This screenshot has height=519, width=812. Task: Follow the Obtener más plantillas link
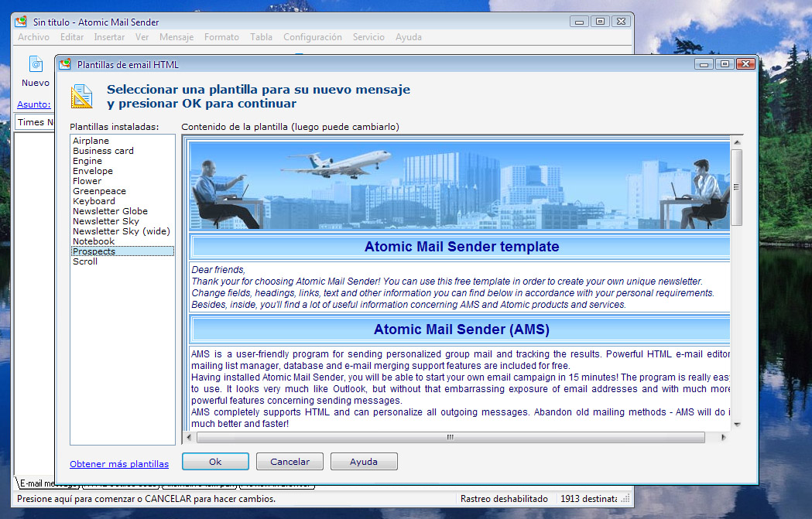(x=119, y=464)
